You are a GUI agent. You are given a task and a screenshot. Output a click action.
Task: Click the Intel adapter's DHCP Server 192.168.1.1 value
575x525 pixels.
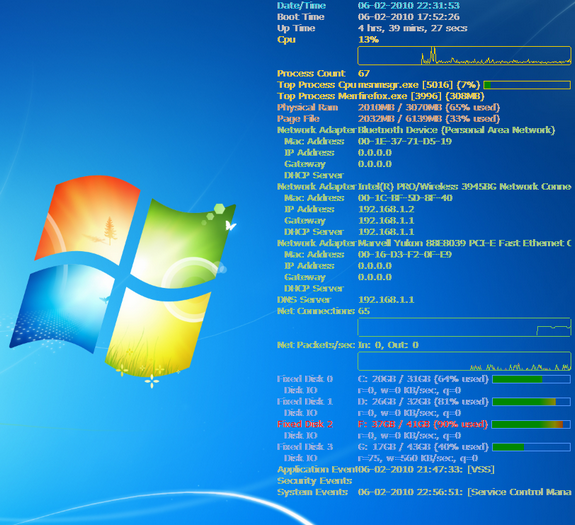point(386,232)
